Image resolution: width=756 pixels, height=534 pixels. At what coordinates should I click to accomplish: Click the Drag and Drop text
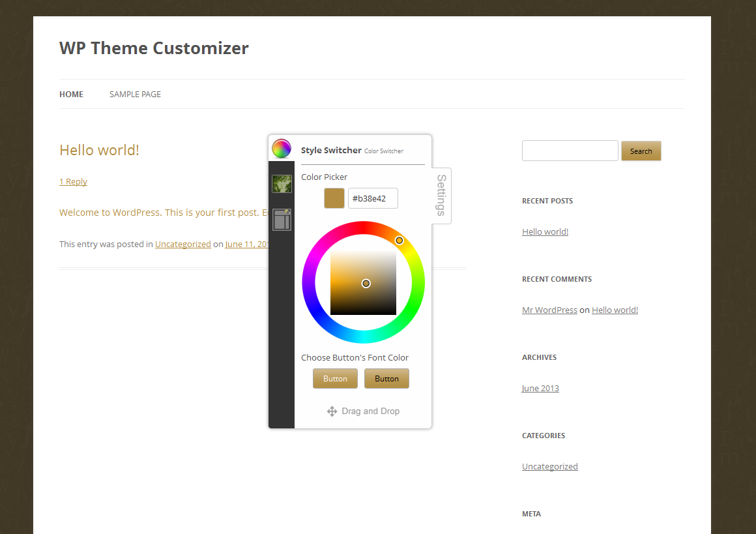coord(370,411)
